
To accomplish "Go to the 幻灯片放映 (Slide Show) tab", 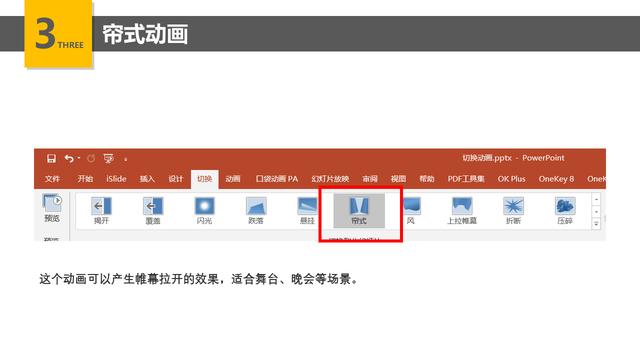I will (x=330, y=179).
